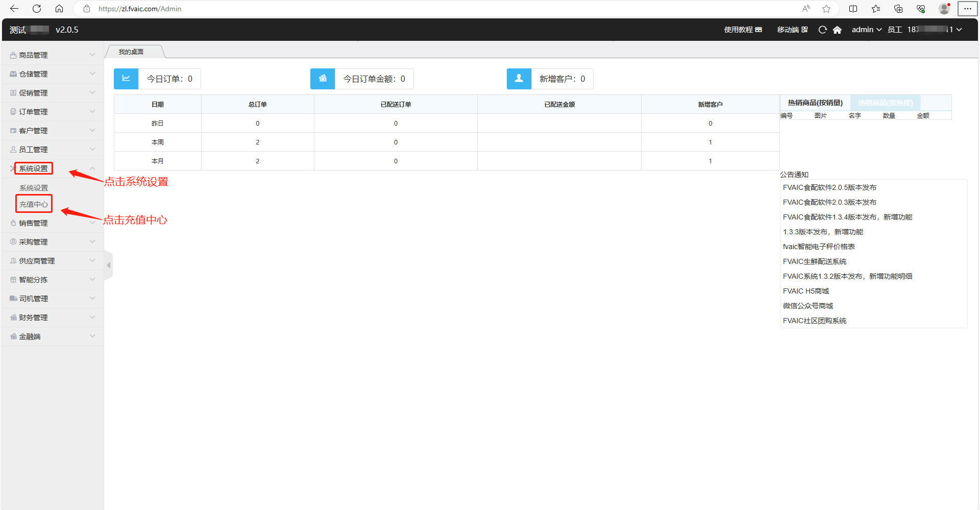980x510 pixels.
Task: Click the home icon in top bar
Action: click(837, 30)
